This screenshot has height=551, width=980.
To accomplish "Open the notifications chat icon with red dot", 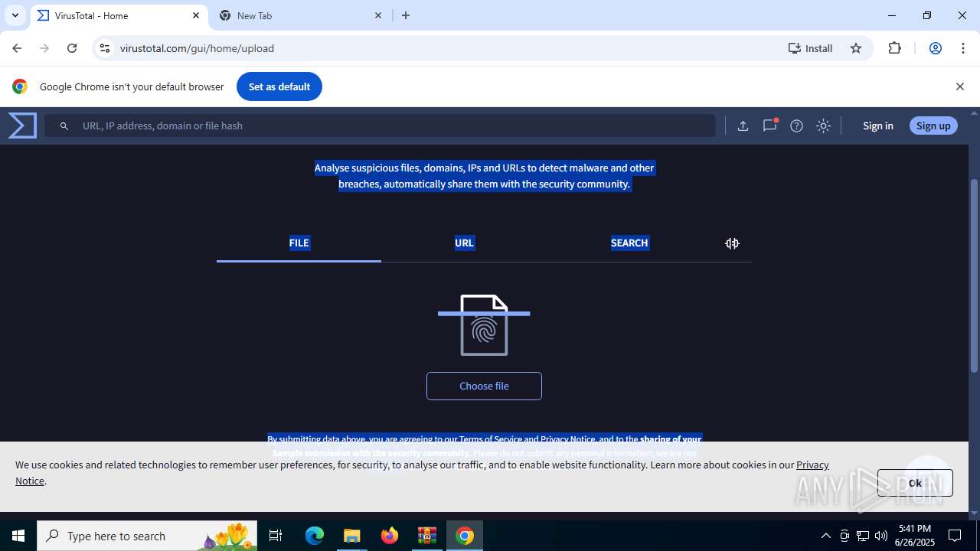I will (770, 126).
